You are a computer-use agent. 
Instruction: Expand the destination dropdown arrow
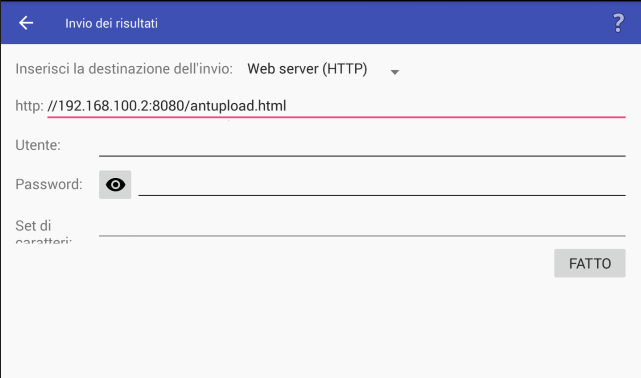394,72
